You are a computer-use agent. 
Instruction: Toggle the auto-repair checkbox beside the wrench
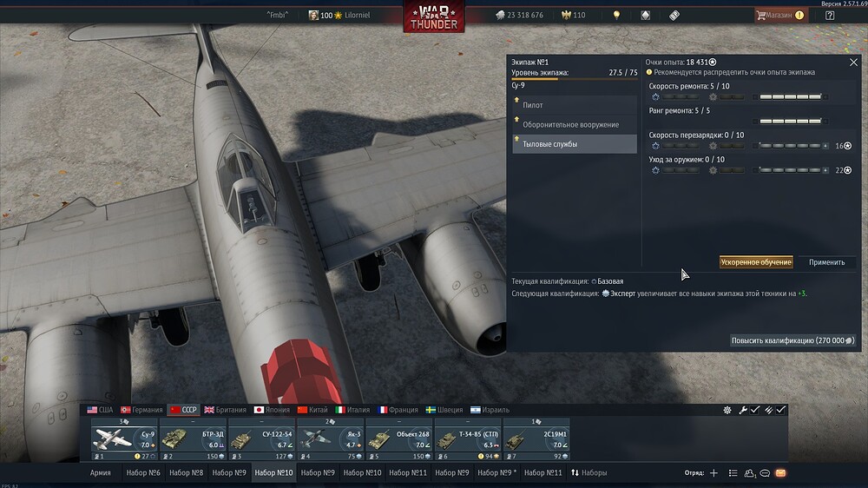(x=755, y=410)
